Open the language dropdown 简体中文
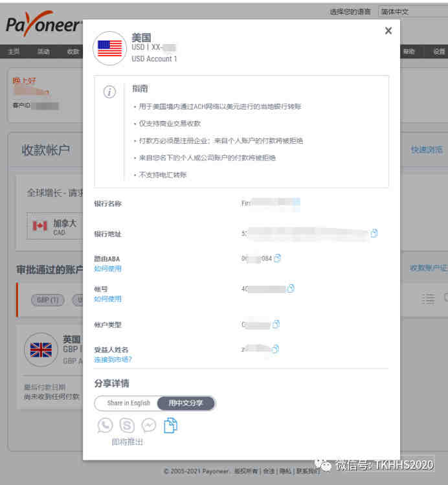The image size is (448, 485). pos(413,12)
